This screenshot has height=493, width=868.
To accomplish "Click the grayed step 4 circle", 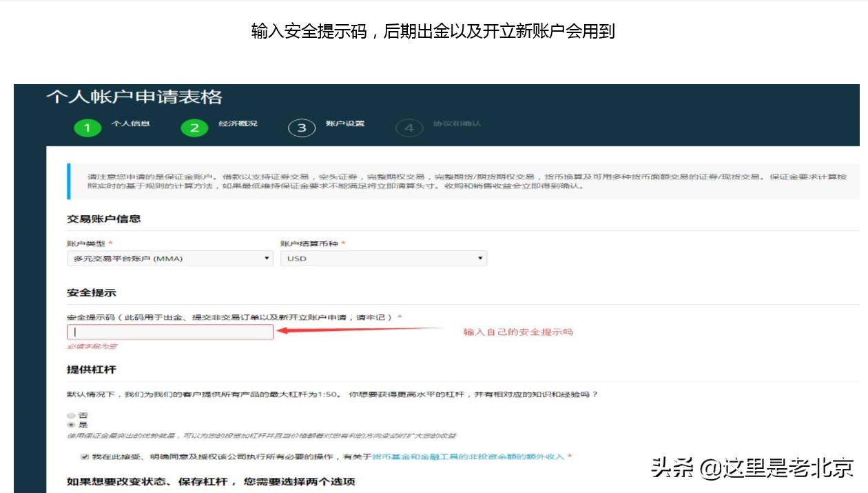I will point(410,127).
